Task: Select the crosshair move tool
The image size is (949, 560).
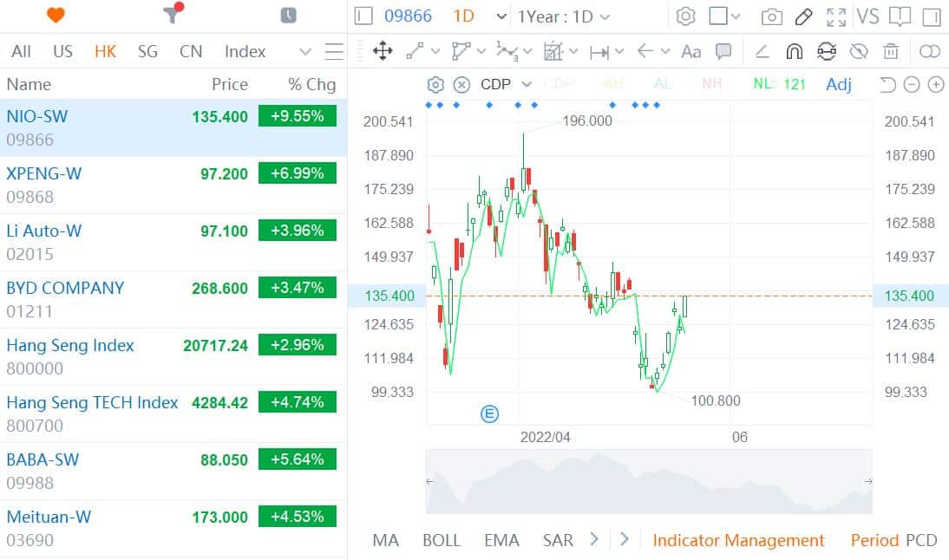Action: point(382,52)
